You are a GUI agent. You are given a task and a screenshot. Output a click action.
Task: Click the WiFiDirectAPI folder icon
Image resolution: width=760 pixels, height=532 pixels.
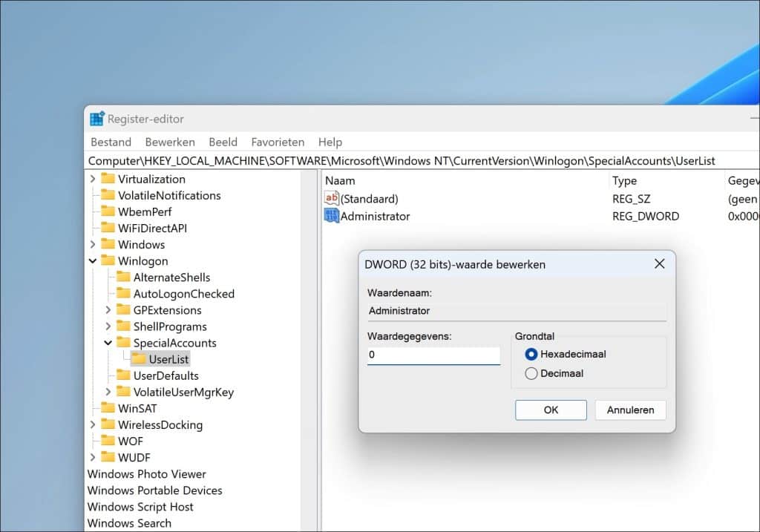(108, 228)
